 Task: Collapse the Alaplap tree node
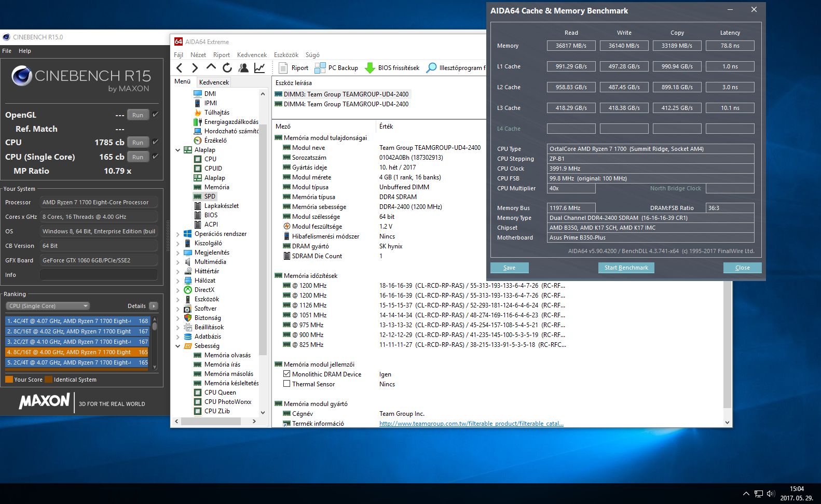click(178, 150)
